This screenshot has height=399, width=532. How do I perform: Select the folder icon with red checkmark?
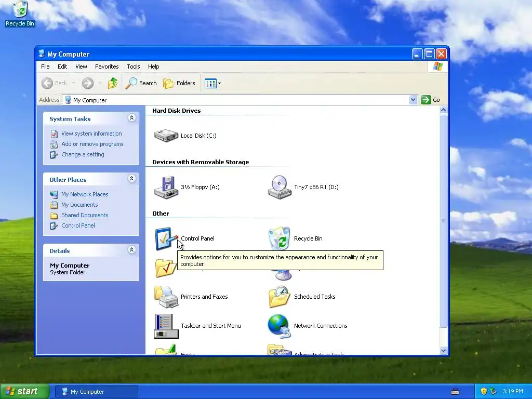pos(166,268)
